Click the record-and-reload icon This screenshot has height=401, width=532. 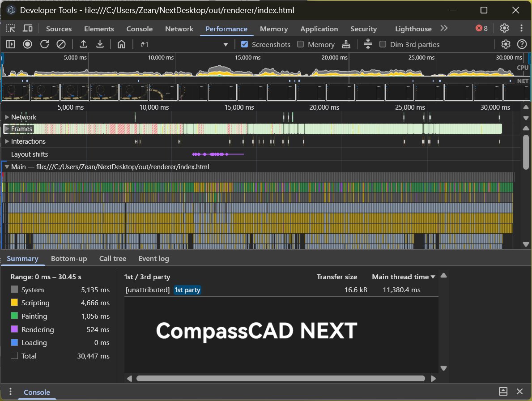(x=44, y=44)
